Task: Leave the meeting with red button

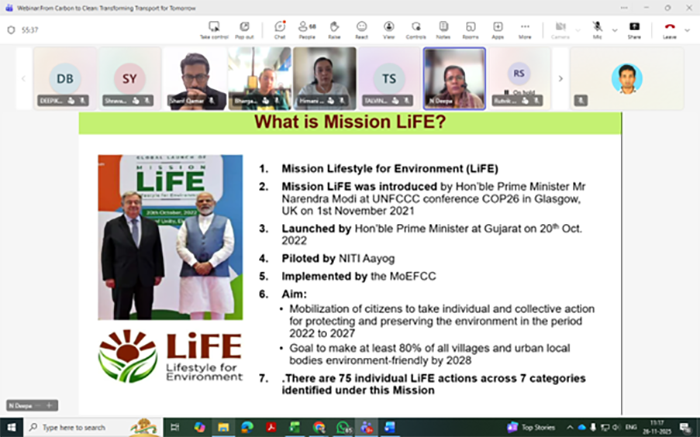Action: pos(668,28)
